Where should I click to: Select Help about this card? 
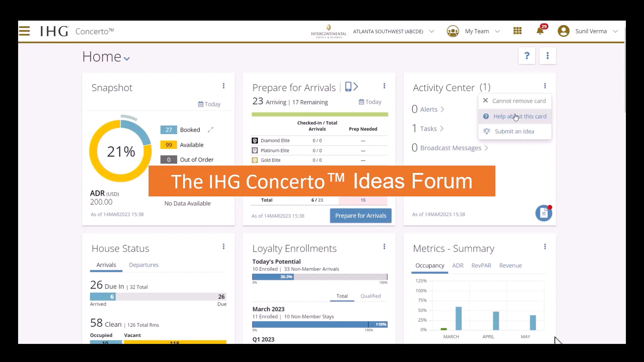[519, 116]
